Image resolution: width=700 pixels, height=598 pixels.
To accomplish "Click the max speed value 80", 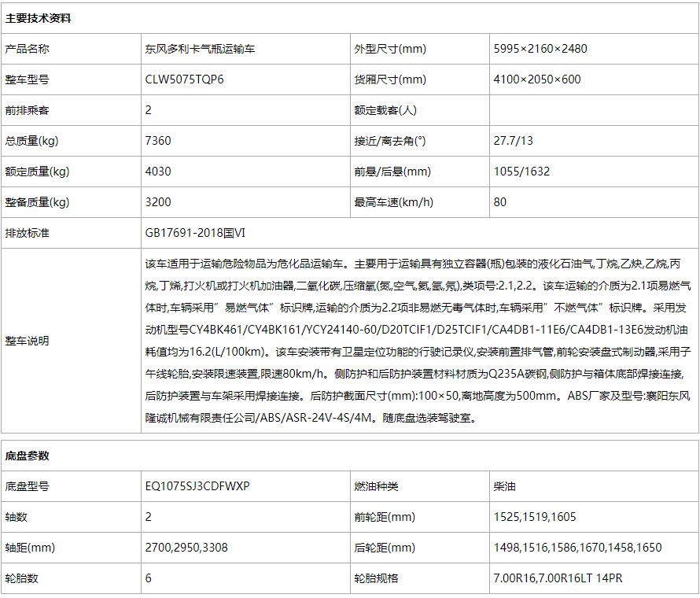I will [x=500, y=202].
